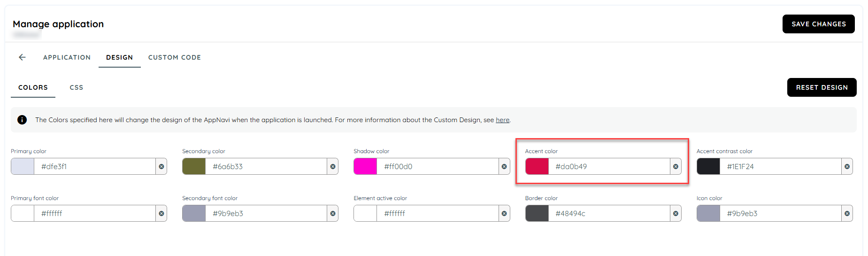
Task: Open the magenta Shadow color swatch
Action: [x=365, y=166]
